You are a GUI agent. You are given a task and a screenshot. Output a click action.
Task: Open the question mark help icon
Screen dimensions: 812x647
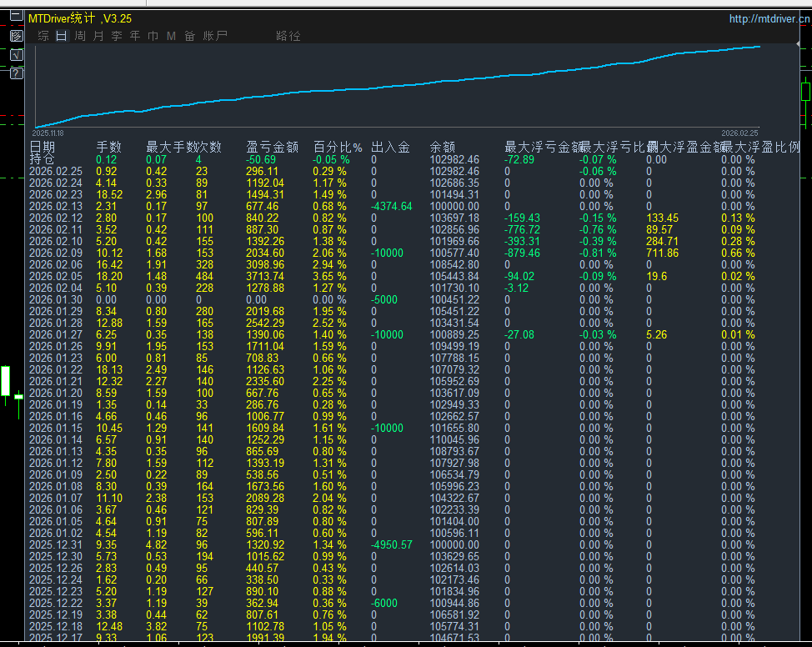[x=16, y=73]
